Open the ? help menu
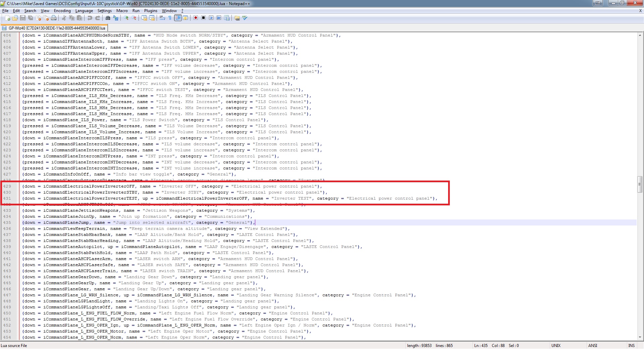This screenshot has height=349, width=644. pyautogui.click(x=182, y=11)
